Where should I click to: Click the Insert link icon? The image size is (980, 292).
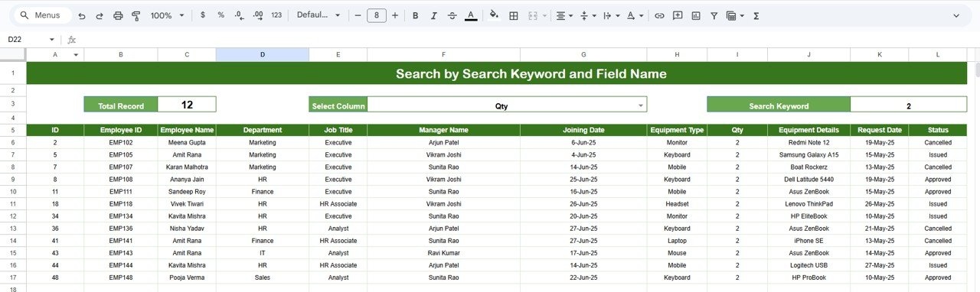658,15
